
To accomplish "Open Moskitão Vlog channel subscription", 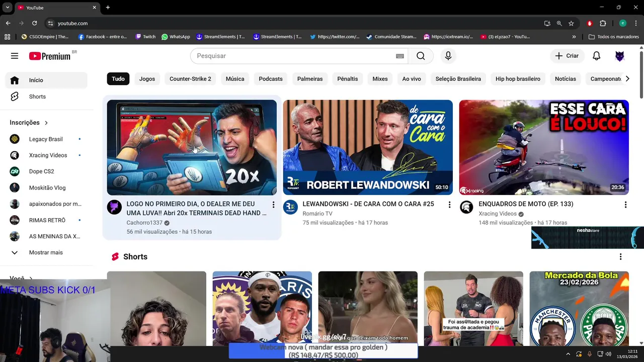I will (46, 188).
